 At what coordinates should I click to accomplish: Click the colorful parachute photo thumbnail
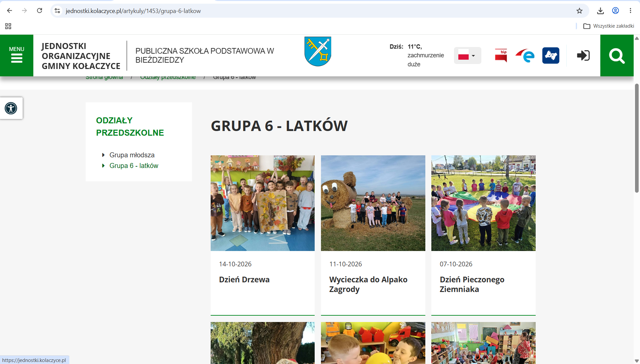pyautogui.click(x=483, y=203)
